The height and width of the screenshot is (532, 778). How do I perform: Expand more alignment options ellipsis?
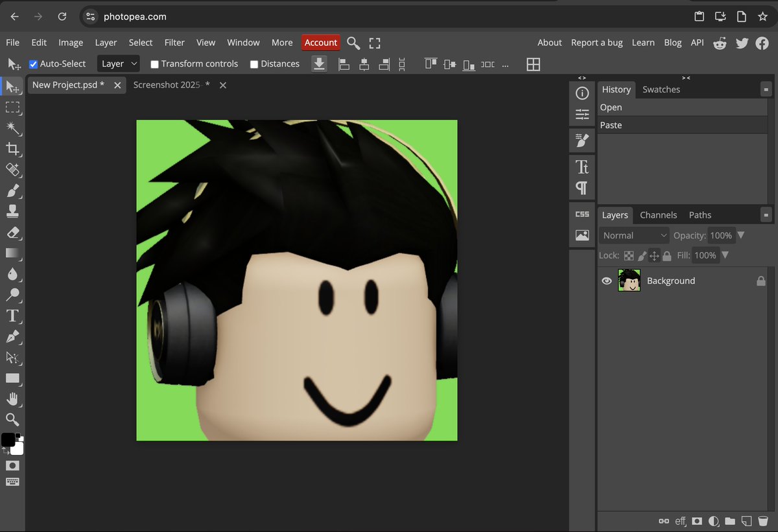click(x=506, y=64)
